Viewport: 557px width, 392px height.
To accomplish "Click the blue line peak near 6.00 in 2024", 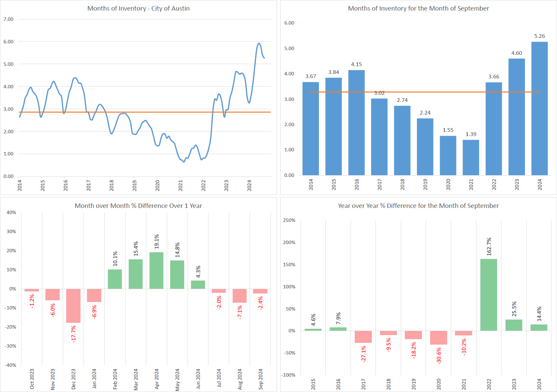I will 259,44.
